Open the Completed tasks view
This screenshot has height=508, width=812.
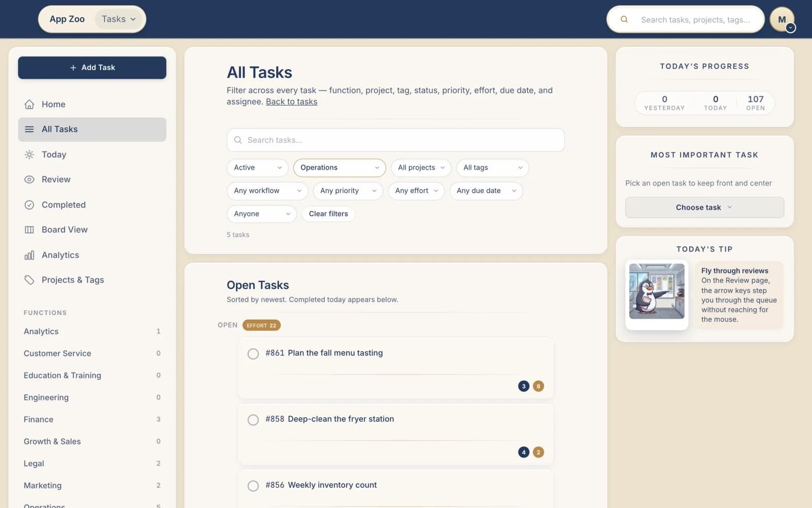point(92,205)
